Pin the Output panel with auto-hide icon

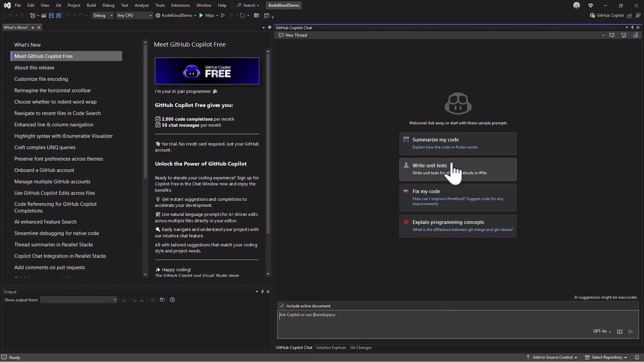[x=262, y=292]
